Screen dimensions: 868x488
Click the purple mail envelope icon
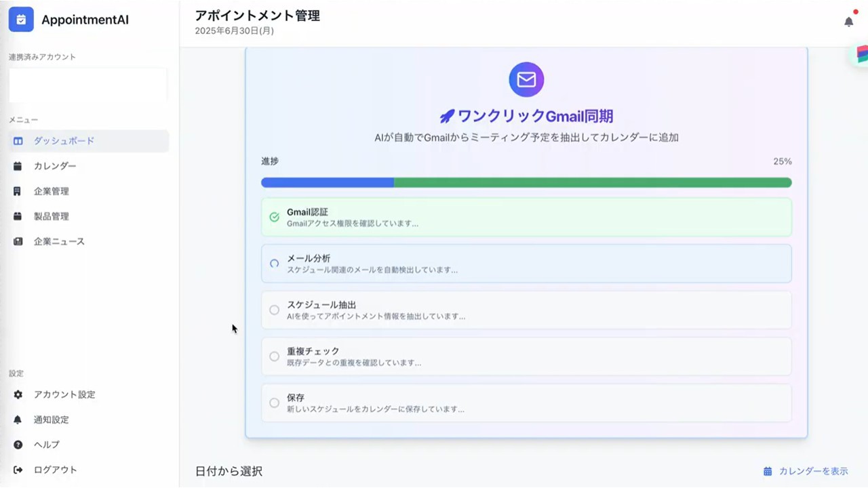(x=526, y=80)
